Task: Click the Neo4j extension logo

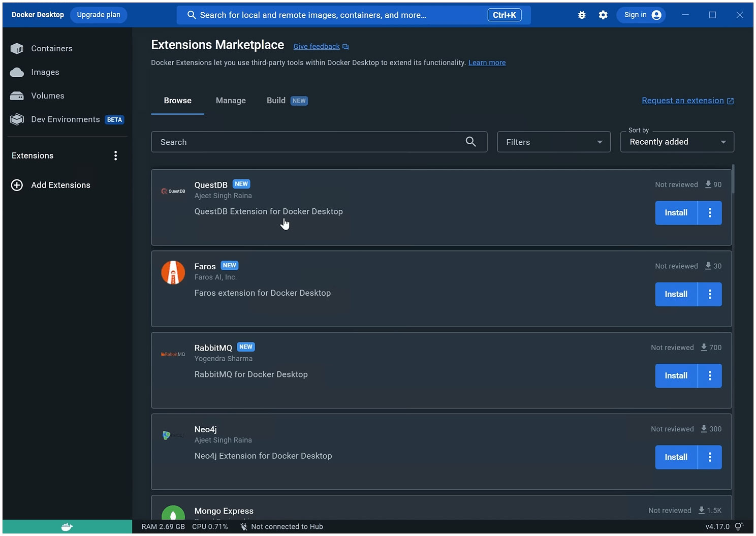Action: click(173, 435)
